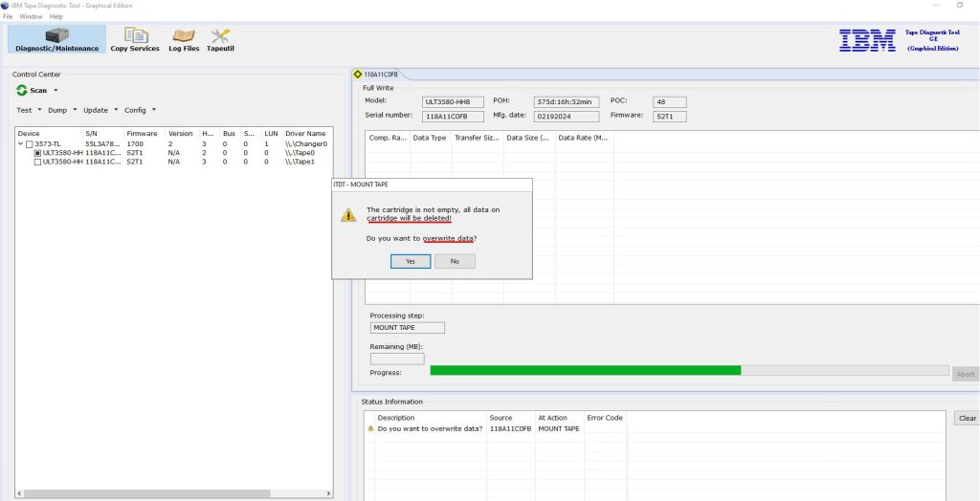
Task: Open the Update dropdown menu
Action: pos(100,110)
